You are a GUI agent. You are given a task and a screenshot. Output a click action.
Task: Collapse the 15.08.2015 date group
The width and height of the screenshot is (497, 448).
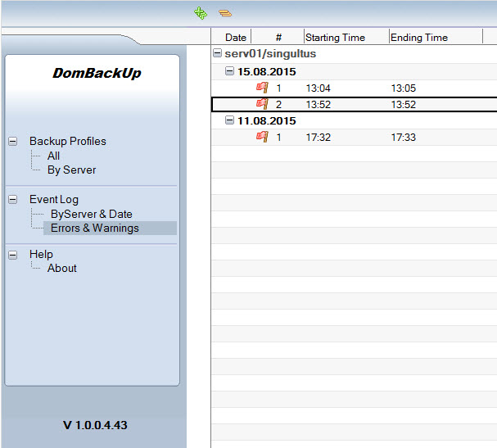point(230,71)
